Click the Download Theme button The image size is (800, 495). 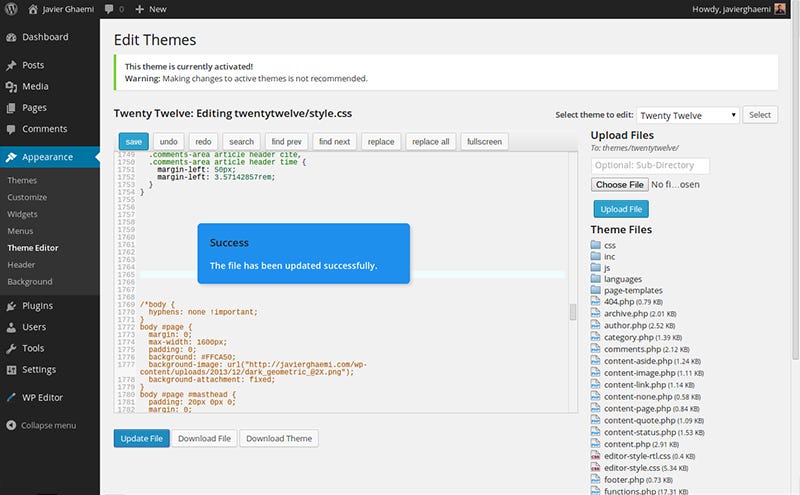[279, 438]
